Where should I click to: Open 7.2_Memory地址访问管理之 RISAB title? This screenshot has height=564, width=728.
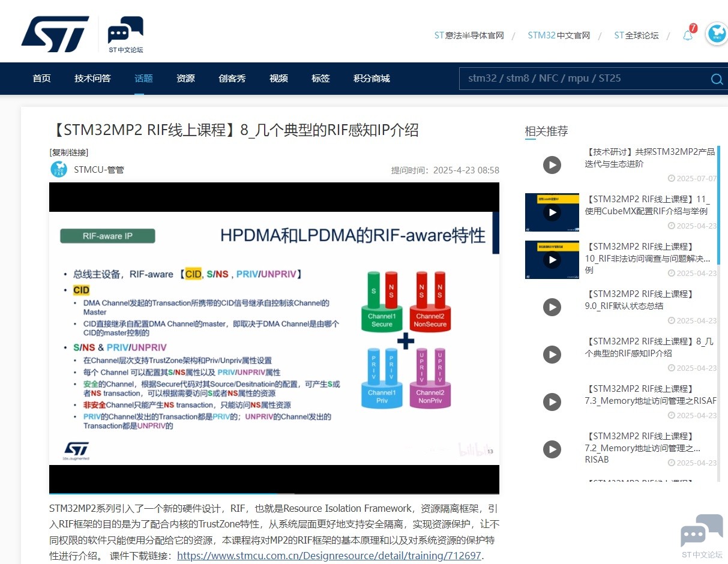(x=642, y=448)
